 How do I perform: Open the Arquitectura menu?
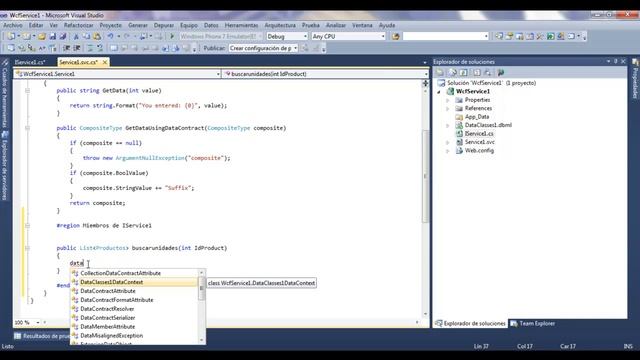(x=280, y=25)
